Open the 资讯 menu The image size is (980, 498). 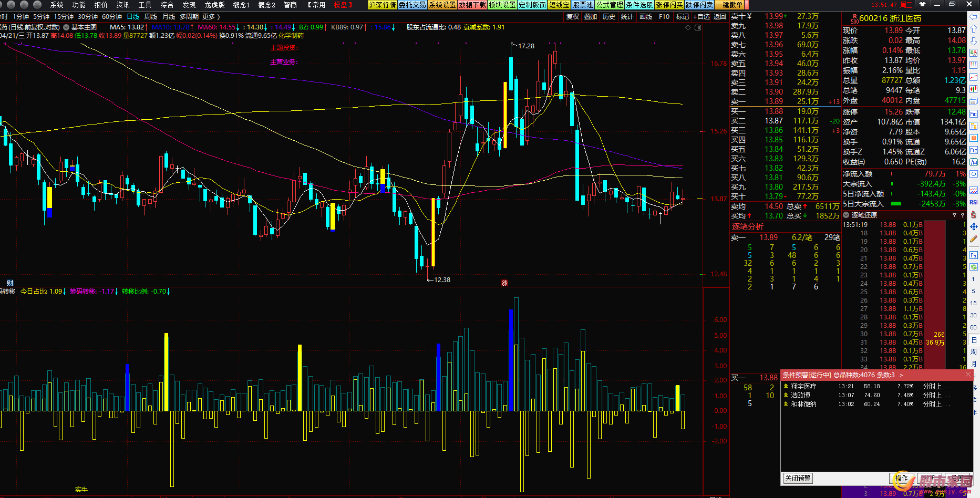tap(123, 5)
